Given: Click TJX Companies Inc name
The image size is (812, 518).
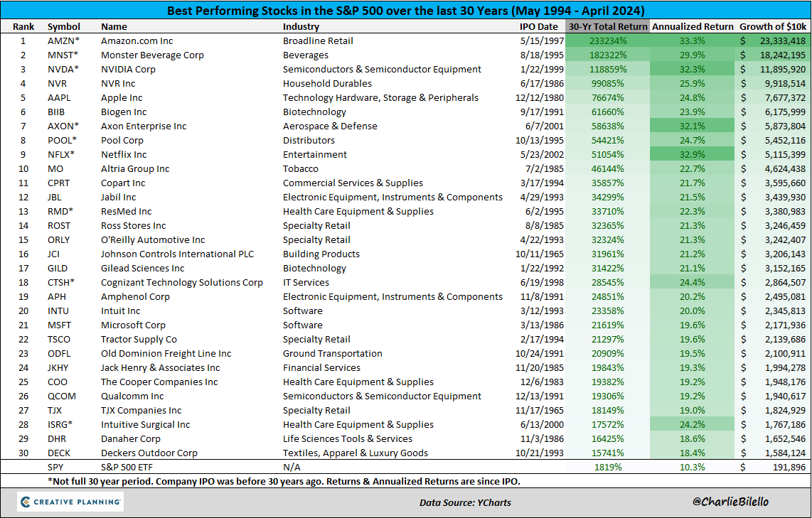Looking at the screenshot, I should tap(141, 411).
